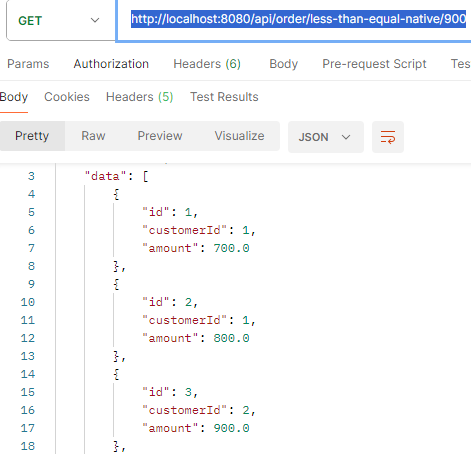
Task: Toggle the line wrap icon
Action: [x=388, y=137]
